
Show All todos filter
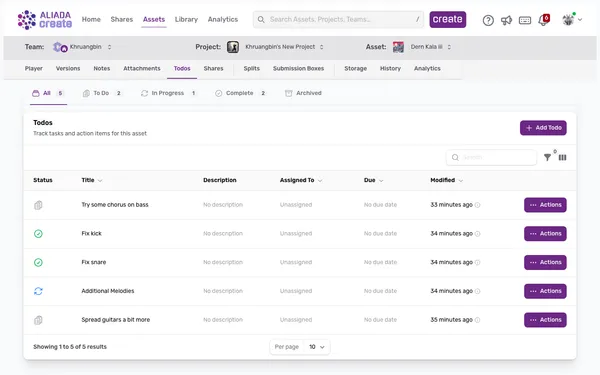point(48,93)
